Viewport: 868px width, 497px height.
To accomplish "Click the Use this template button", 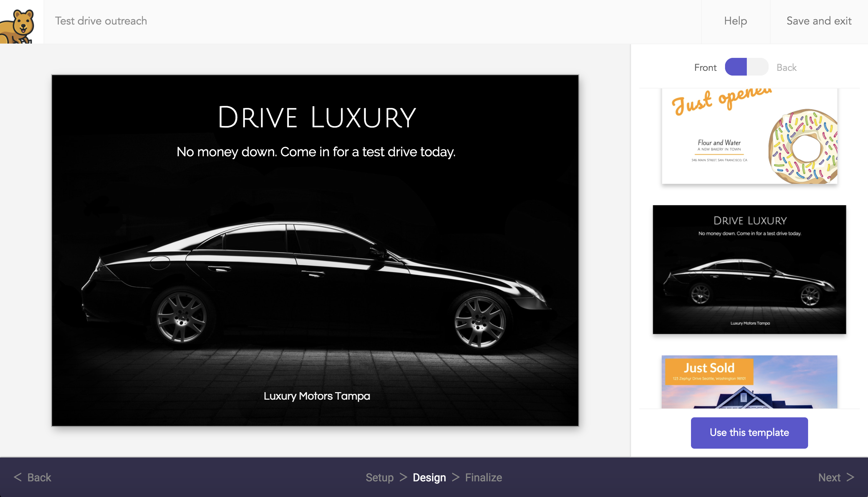I will coord(749,432).
